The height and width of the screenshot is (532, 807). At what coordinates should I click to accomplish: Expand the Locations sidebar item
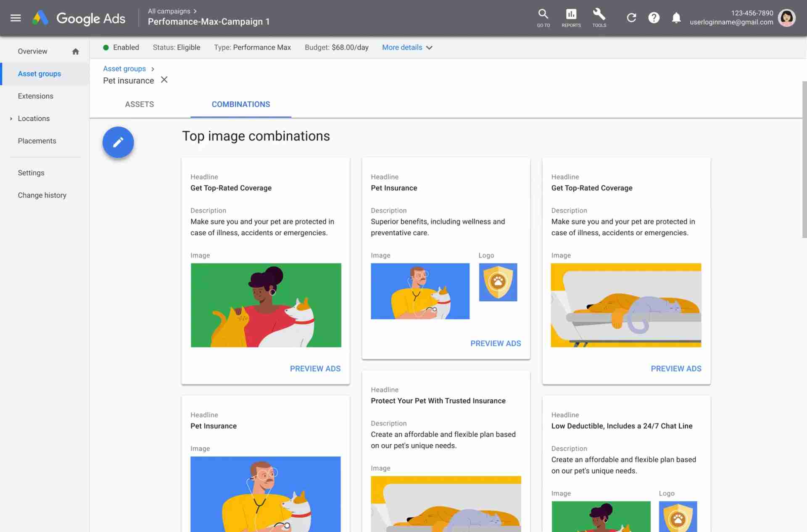tap(11, 119)
